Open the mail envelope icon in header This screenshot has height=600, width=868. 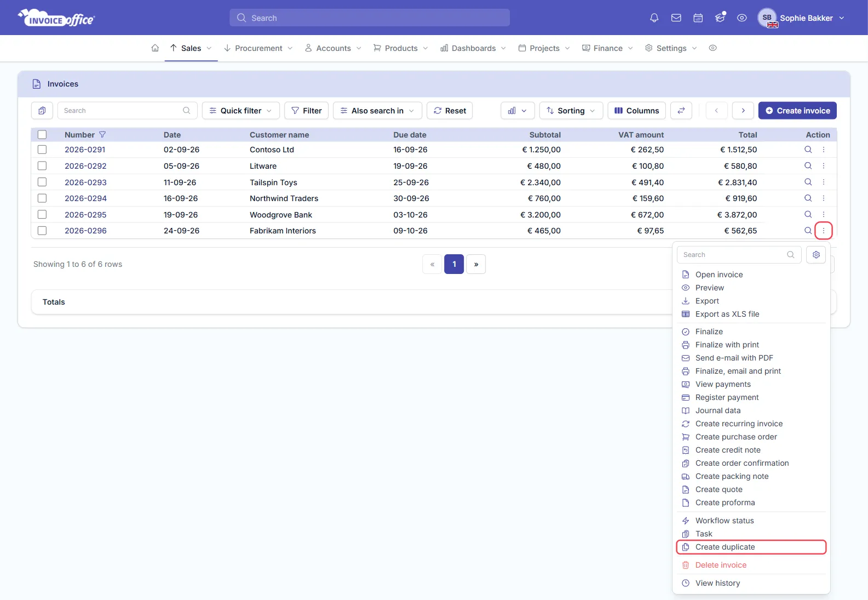click(x=676, y=18)
